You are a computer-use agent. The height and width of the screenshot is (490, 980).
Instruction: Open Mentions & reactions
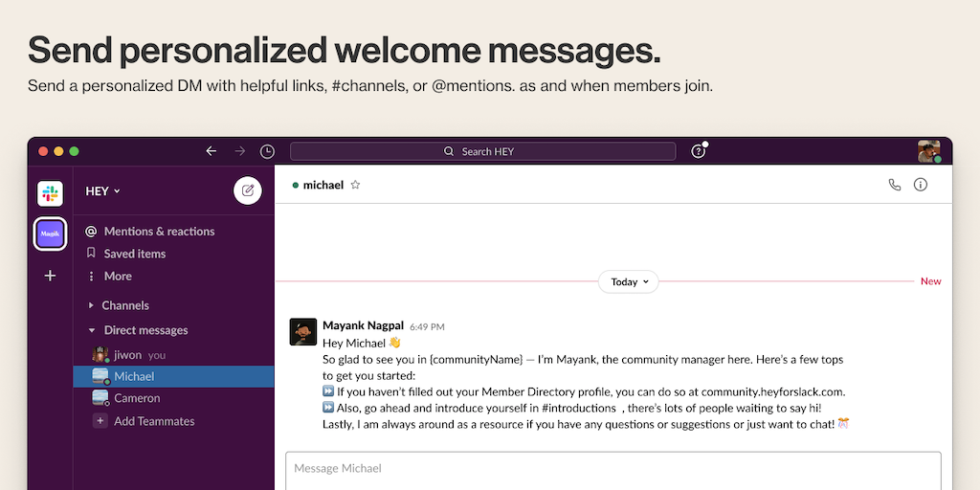pyautogui.click(x=159, y=232)
